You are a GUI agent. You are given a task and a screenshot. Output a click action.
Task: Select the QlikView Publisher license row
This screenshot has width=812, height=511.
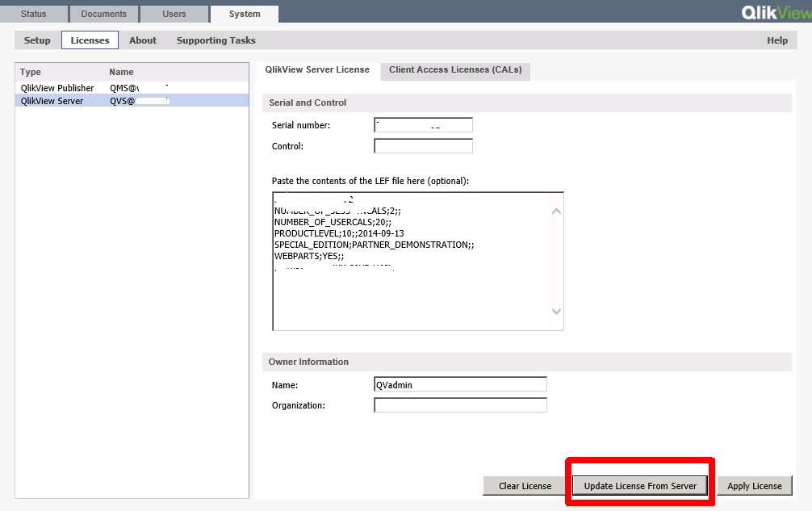tap(132, 88)
